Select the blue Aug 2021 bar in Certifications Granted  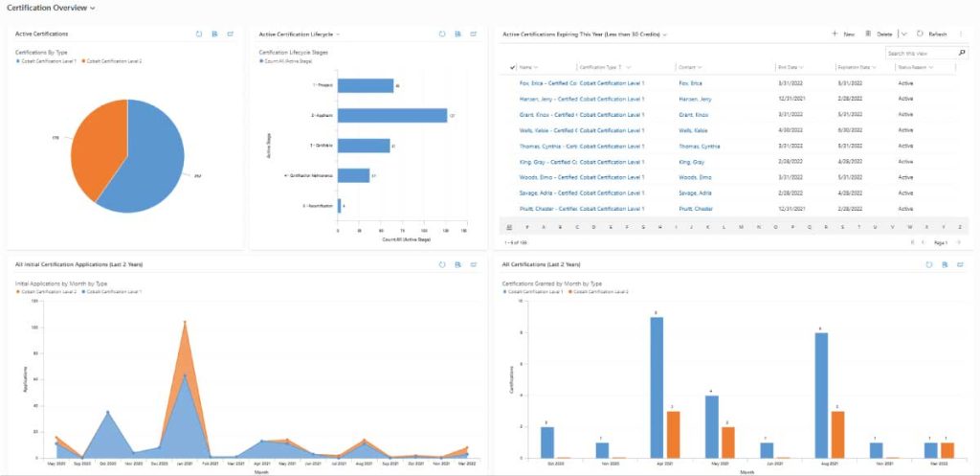pos(821,395)
